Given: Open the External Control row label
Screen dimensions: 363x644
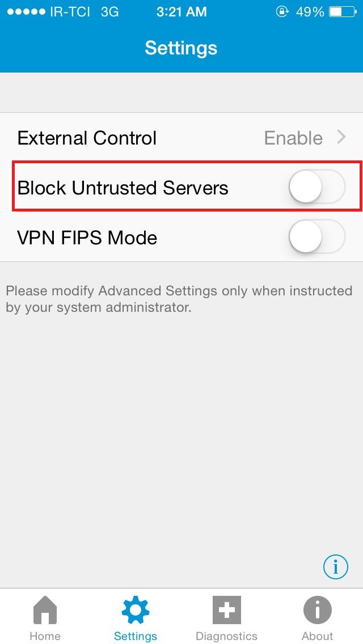Looking at the screenshot, I should pyautogui.click(x=87, y=138).
